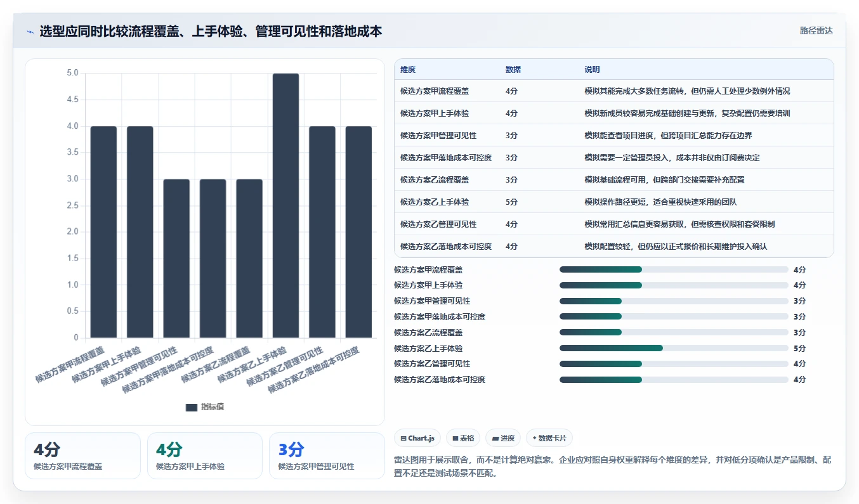Viewport: 859px width, 504px height.
Task: Click the 候选方案甲管理可见性 chart bar
Action: (176, 259)
